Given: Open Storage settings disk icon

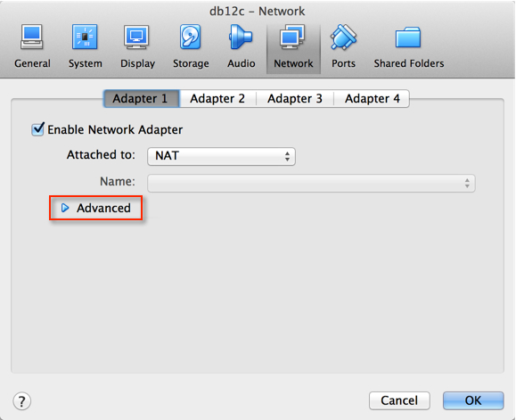Looking at the screenshot, I should point(190,37).
